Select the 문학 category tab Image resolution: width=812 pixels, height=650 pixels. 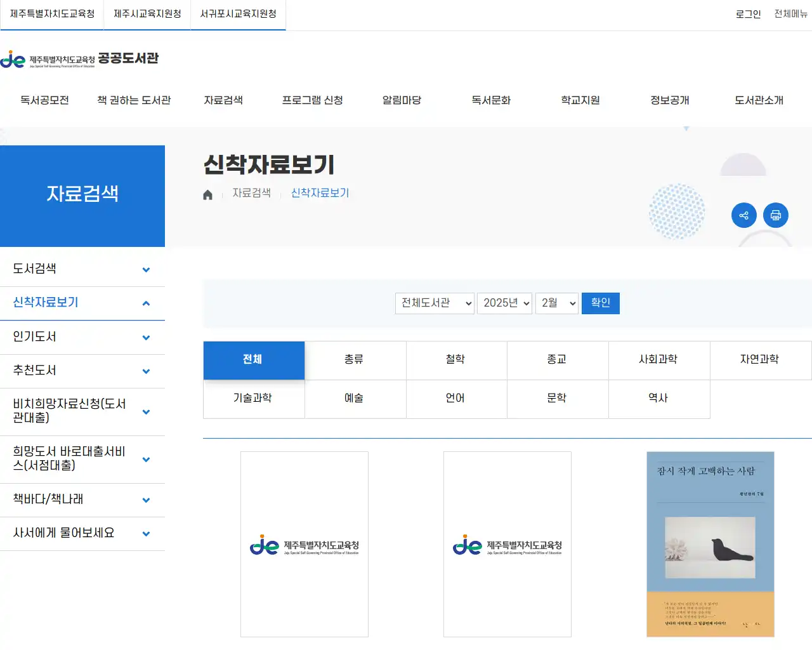pyautogui.click(x=558, y=399)
